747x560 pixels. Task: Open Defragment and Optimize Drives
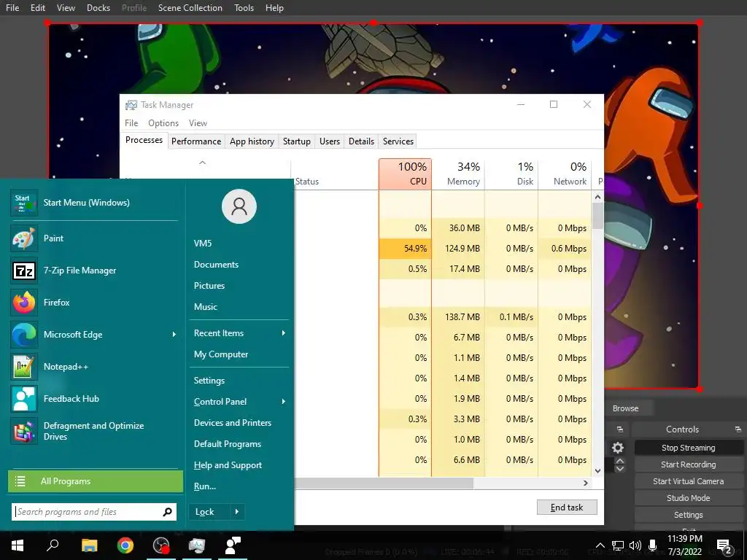94,431
